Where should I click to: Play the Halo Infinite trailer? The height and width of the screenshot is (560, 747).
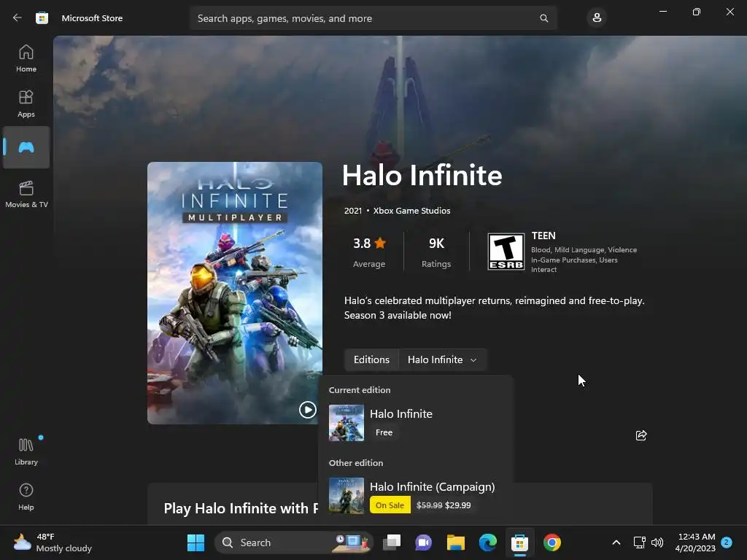[307, 410]
